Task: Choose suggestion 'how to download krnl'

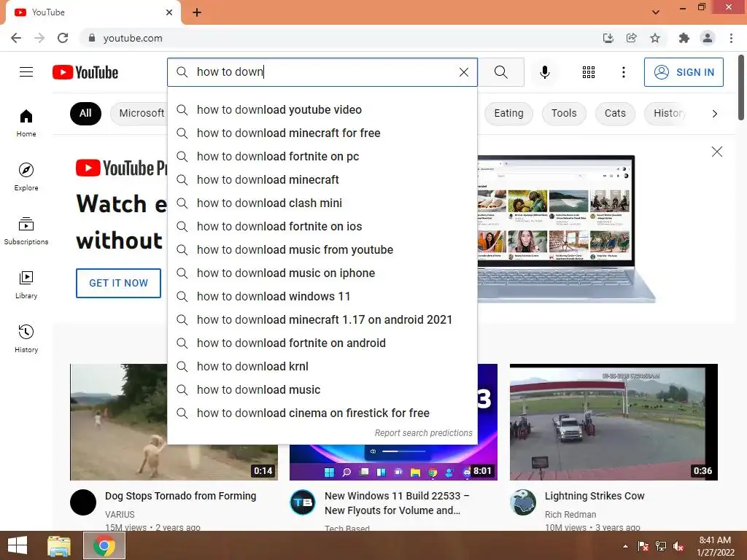Action: tap(322, 366)
